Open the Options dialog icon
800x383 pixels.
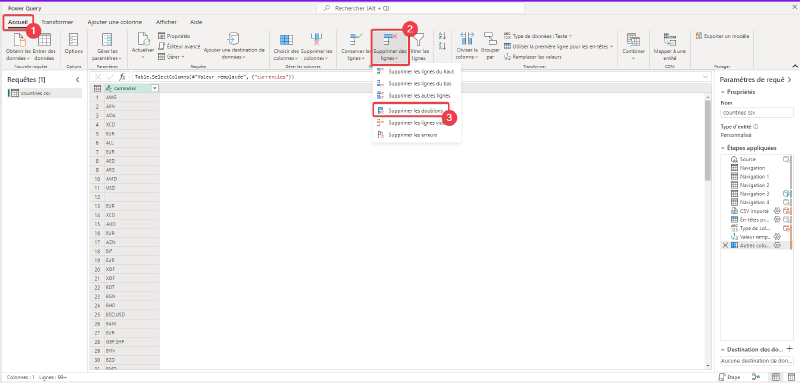(73, 40)
